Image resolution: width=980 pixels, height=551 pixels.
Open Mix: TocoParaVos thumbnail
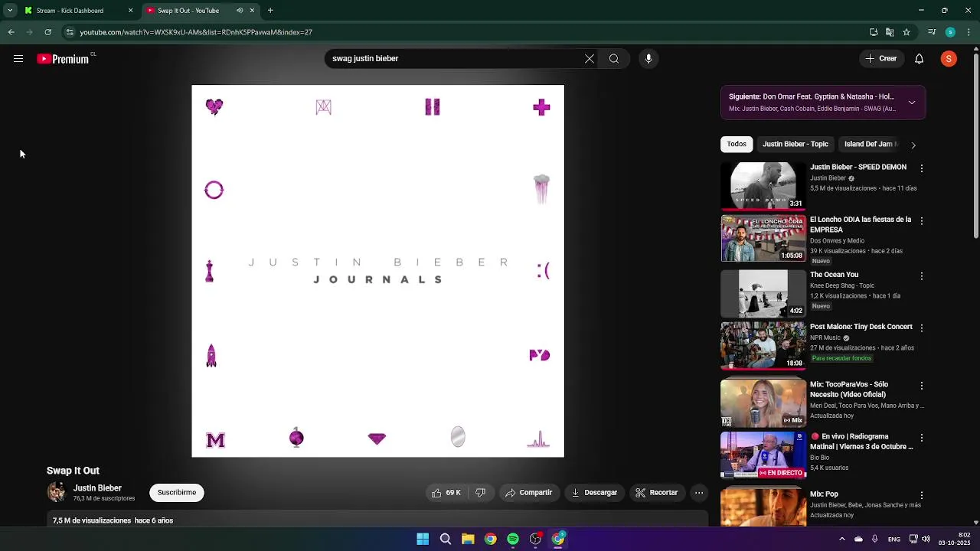point(763,403)
